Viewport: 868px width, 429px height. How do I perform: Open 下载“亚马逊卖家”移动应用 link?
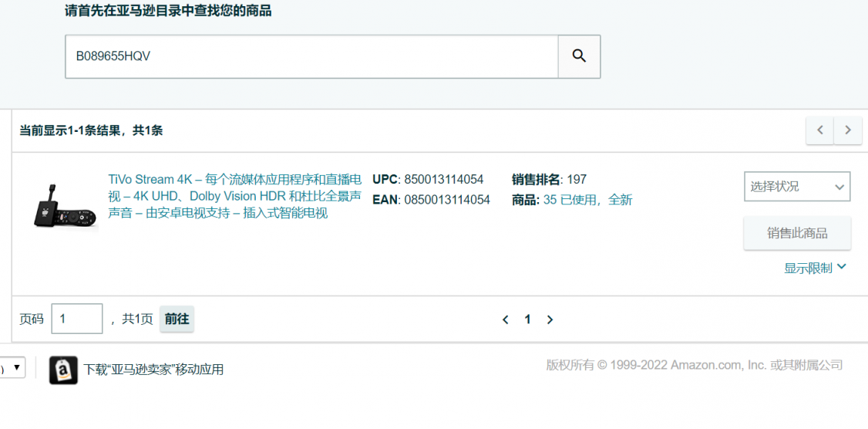pos(153,370)
